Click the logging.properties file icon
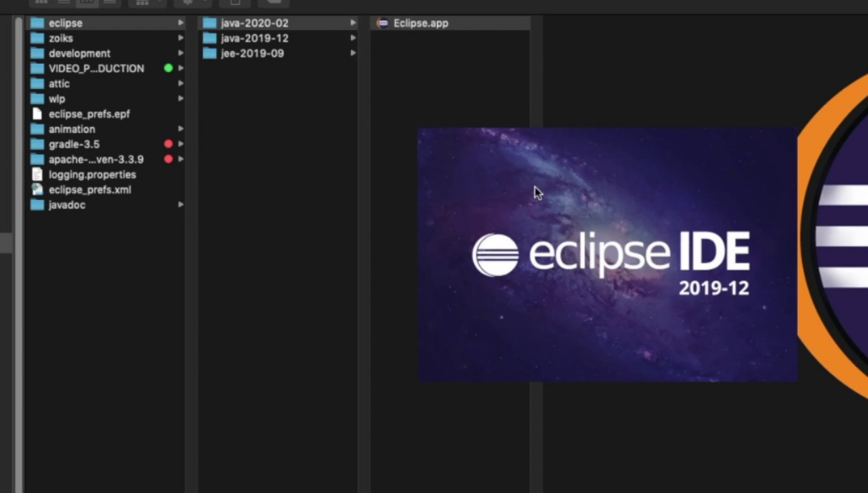 coord(37,175)
